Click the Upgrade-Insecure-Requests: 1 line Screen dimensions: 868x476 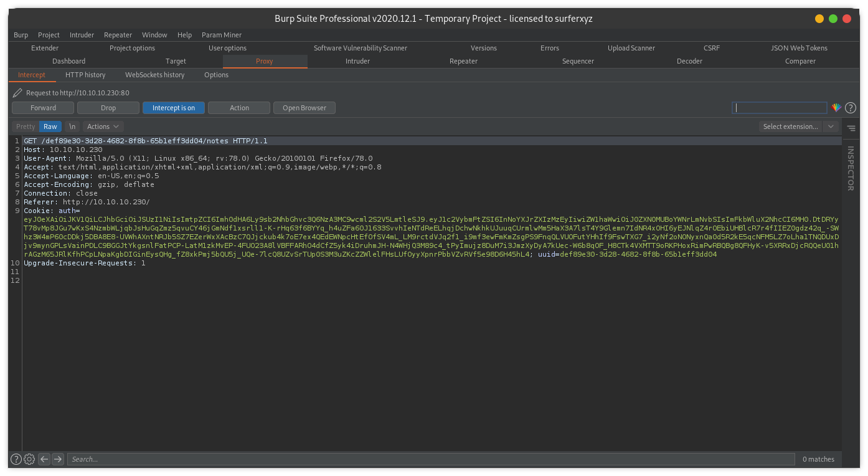point(85,263)
